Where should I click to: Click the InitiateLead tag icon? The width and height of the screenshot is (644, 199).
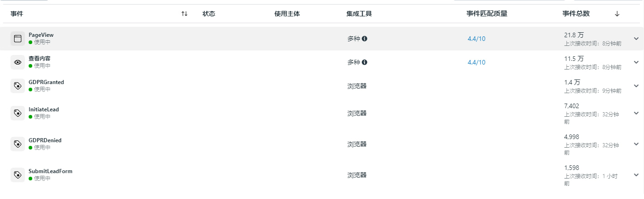[x=18, y=113]
